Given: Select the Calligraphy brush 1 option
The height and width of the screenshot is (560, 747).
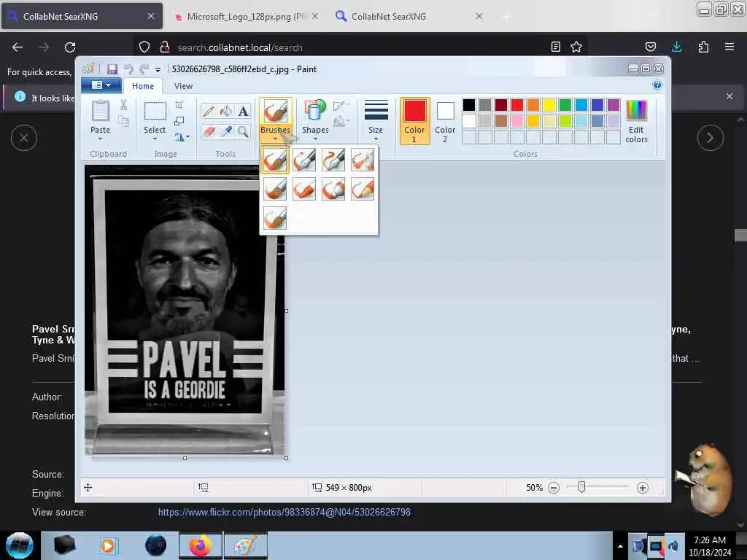Looking at the screenshot, I should pyautogui.click(x=304, y=160).
